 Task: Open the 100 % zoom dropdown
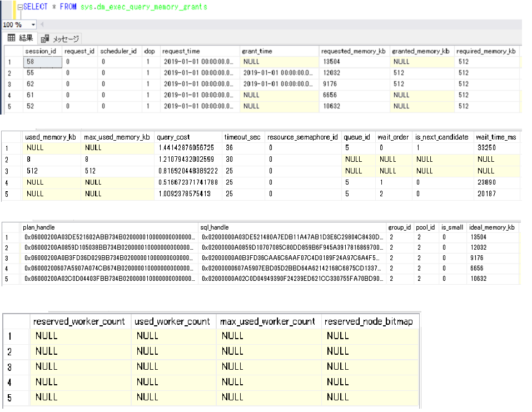(x=33, y=24)
